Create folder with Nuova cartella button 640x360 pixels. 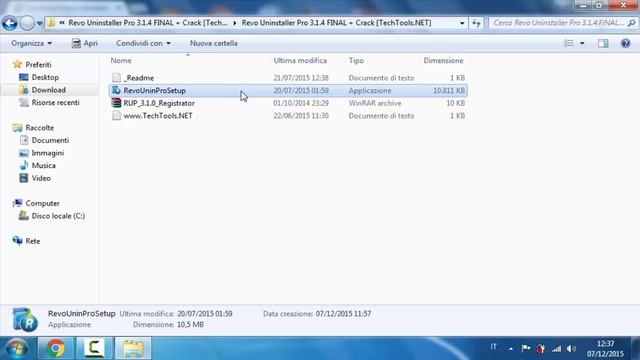pyautogui.click(x=213, y=43)
